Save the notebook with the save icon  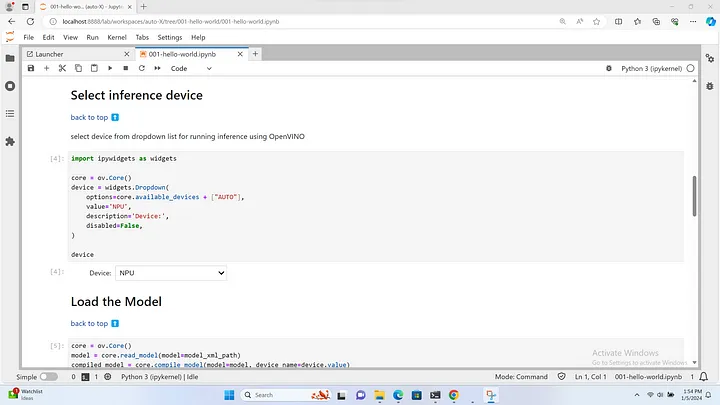tap(31, 68)
